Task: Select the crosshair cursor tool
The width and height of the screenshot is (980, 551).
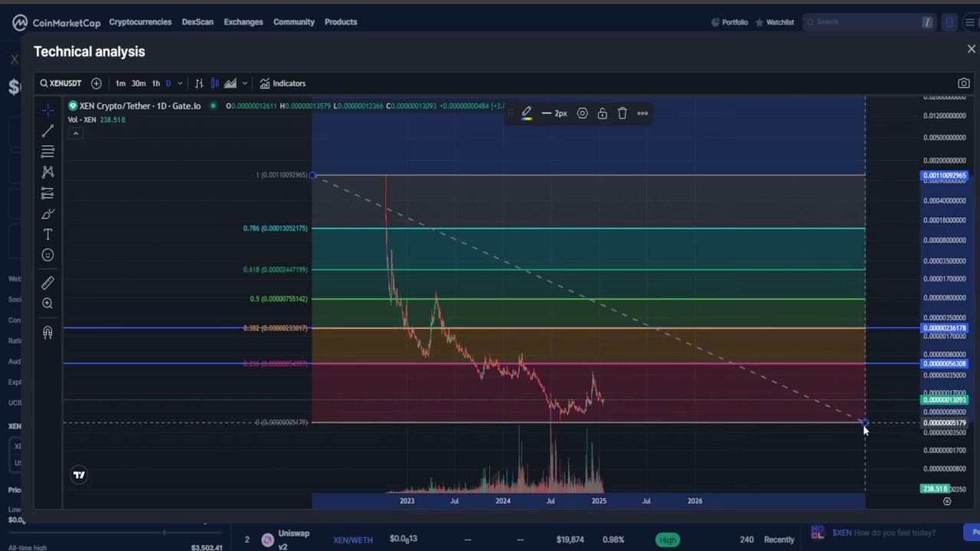Action: tap(47, 109)
